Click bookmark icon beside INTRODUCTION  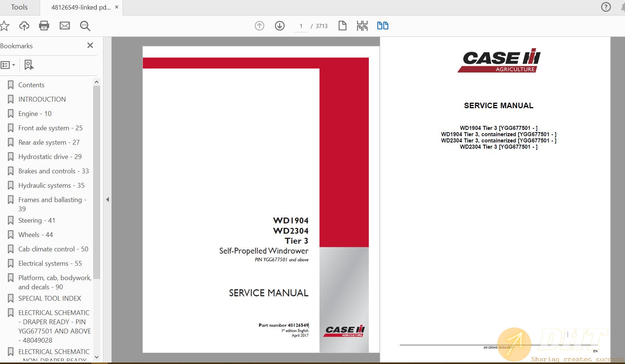coord(11,99)
